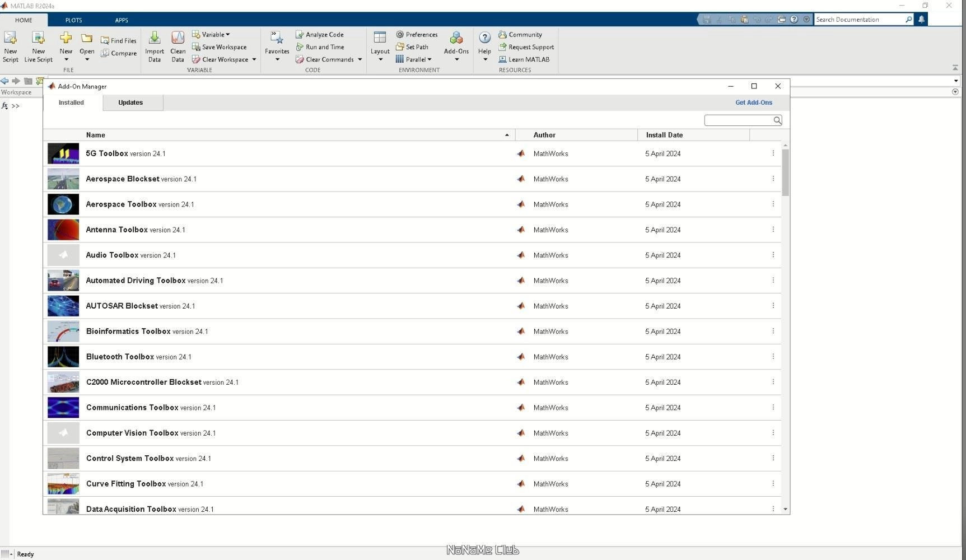Click the notification bell icon
The height and width of the screenshot is (560, 966).
tap(922, 20)
